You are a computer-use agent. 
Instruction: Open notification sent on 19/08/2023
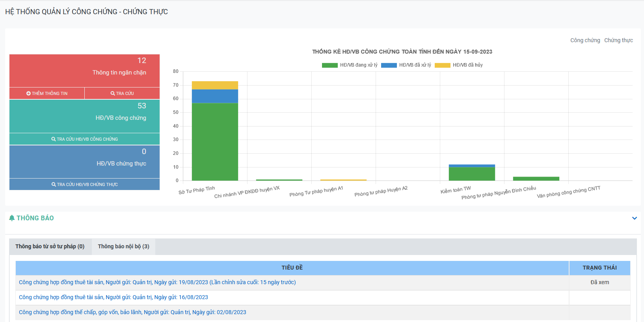pos(157,282)
